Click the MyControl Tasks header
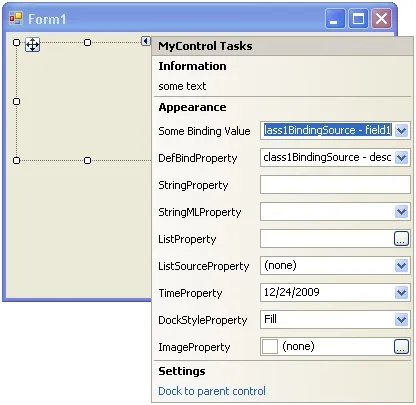The height and width of the screenshot is (405, 416). 282,46
